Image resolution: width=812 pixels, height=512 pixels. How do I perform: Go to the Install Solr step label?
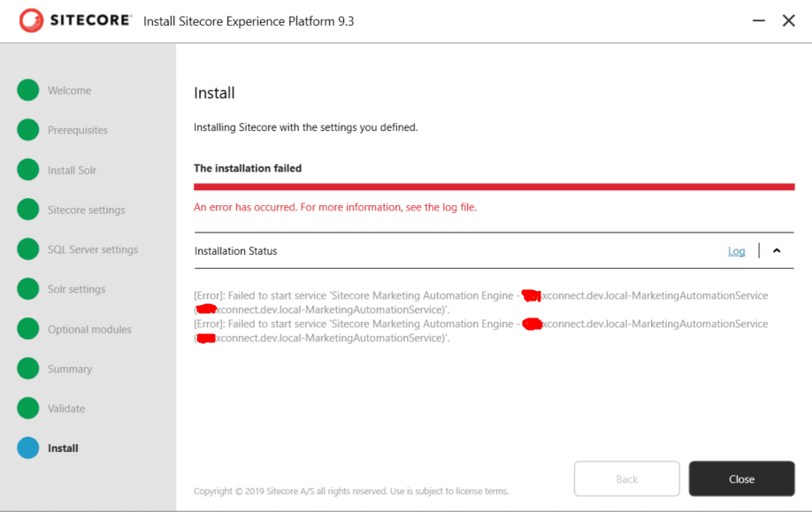[72, 171]
